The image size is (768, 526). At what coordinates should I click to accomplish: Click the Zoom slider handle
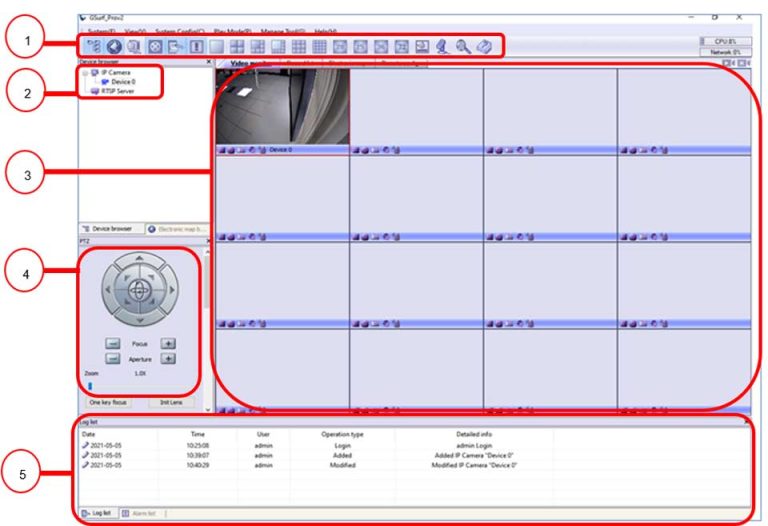coord(89,385)
